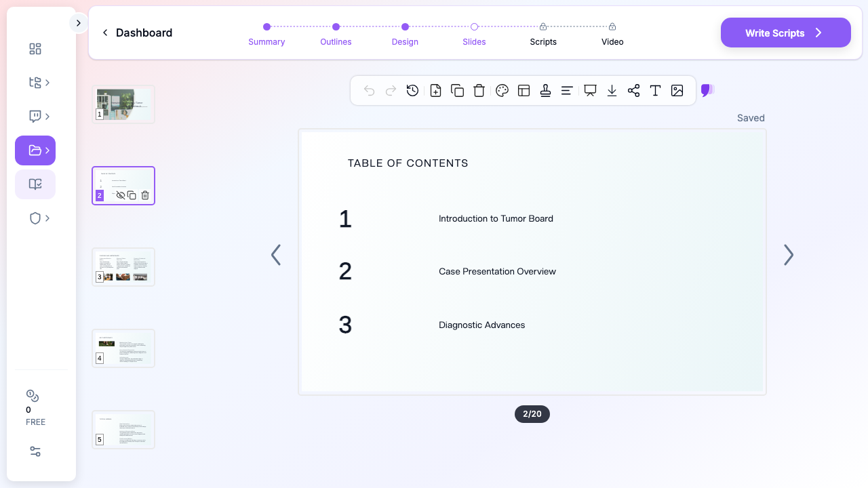Image resolution: width=868 pixels, height=488 pixels.
Task: Open the color theme palette
Action: (x=502, y=91)
